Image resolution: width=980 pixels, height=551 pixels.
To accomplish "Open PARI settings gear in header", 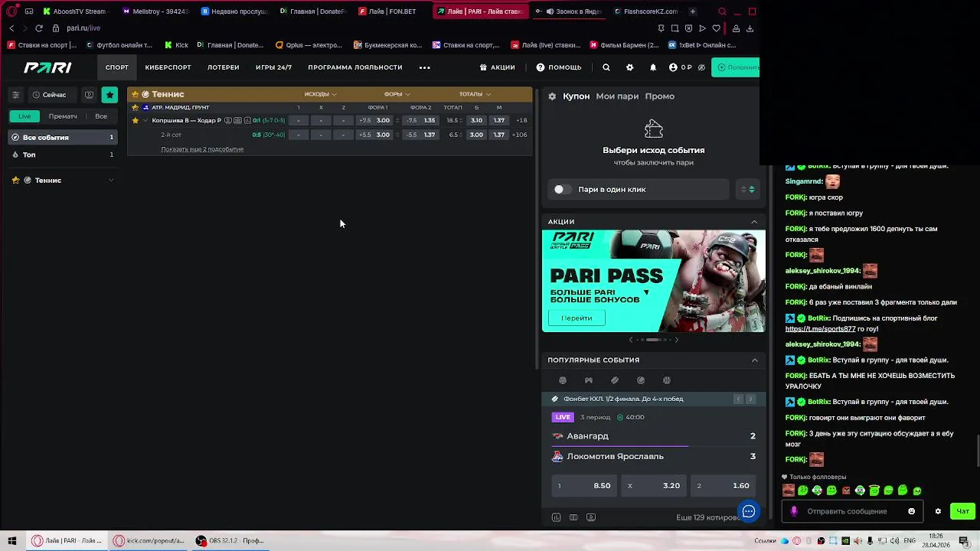I will (629, 67).
